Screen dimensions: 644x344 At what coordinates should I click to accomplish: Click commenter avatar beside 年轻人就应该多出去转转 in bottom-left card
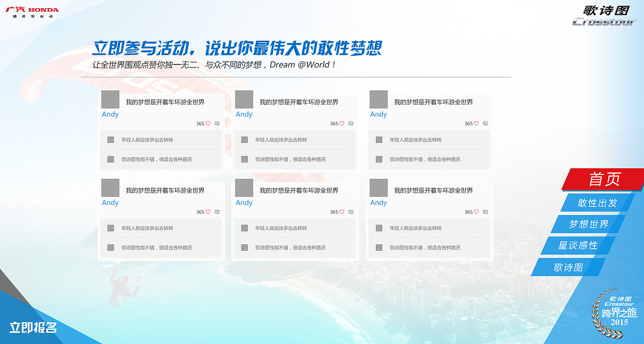click(111, 228)
